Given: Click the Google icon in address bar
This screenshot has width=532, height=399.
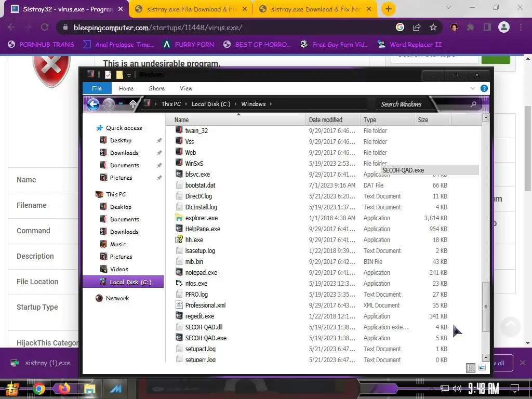Looking at the screenshot, I should [x=400, y=27].
